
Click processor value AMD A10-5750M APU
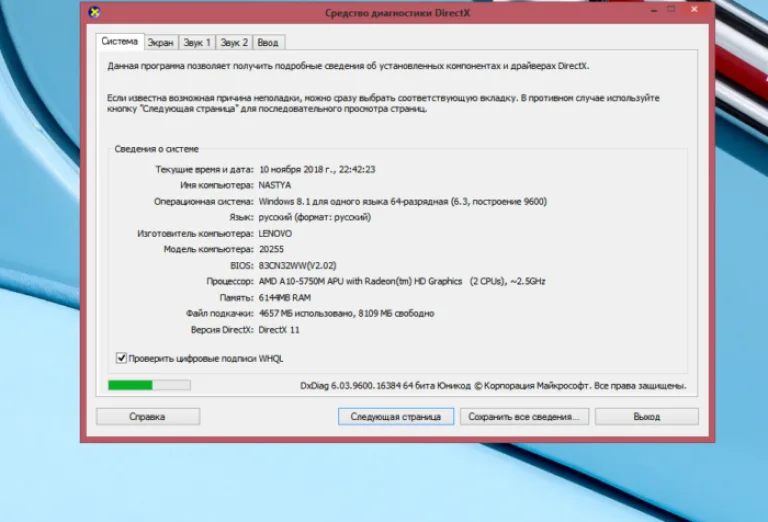click(x=402, y=281)
